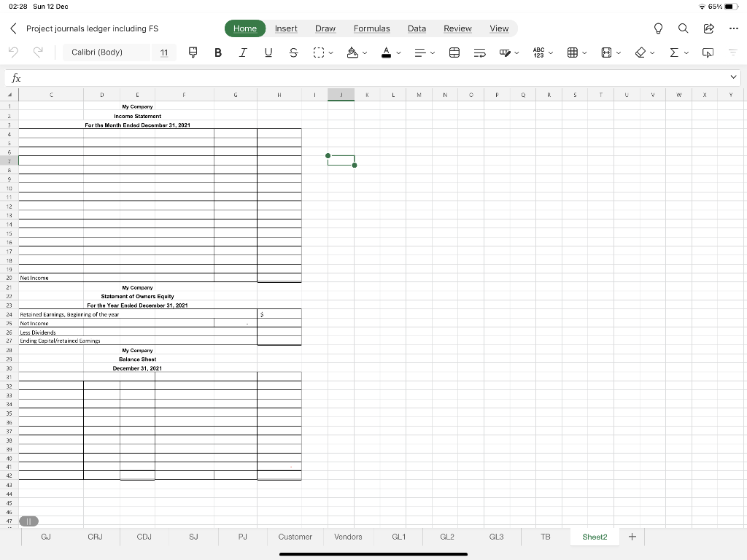Expand the number format dropdown arrow
Screen dimensions: 747x560
click(551, 52)
